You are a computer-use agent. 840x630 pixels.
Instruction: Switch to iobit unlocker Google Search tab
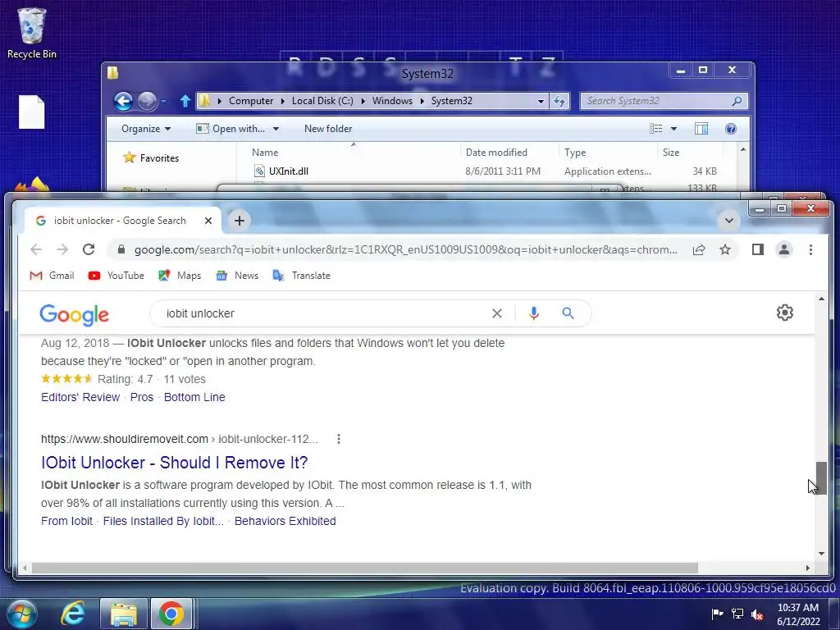pyautogui.click(x=120, y=221)
